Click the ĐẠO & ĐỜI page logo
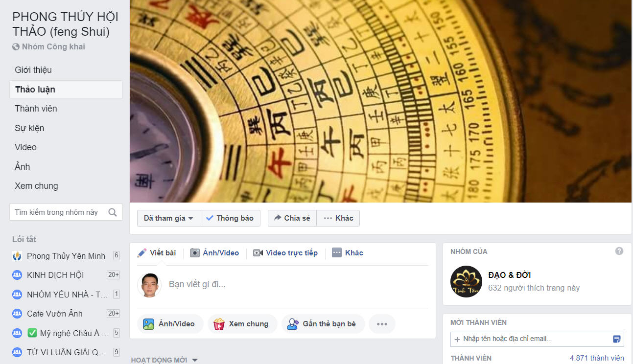 tap(466, 281)
